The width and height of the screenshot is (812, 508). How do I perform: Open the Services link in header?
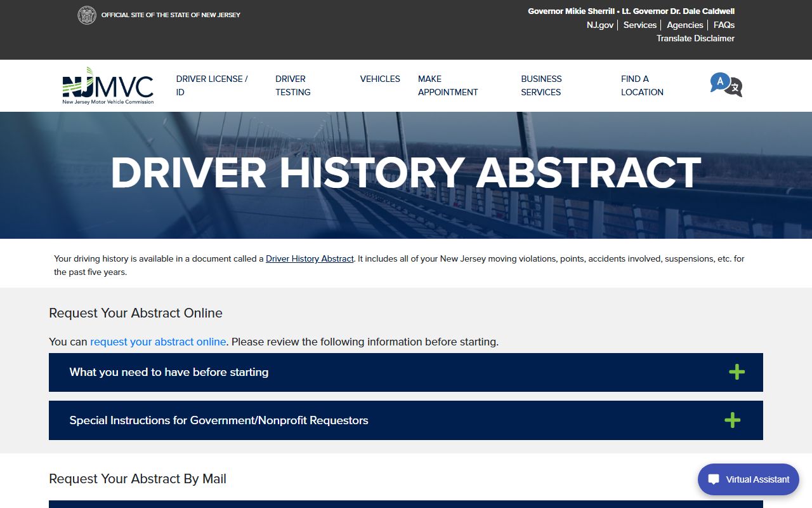tap(639, 25)
